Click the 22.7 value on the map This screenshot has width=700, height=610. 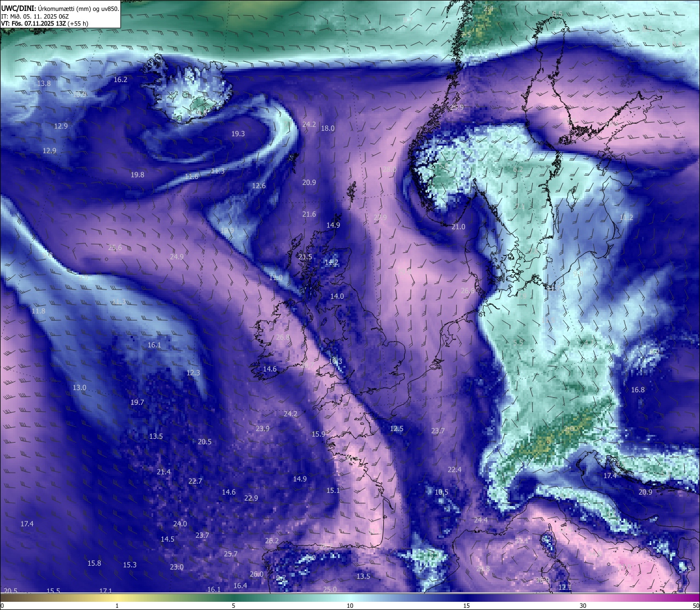pos(195,481)
